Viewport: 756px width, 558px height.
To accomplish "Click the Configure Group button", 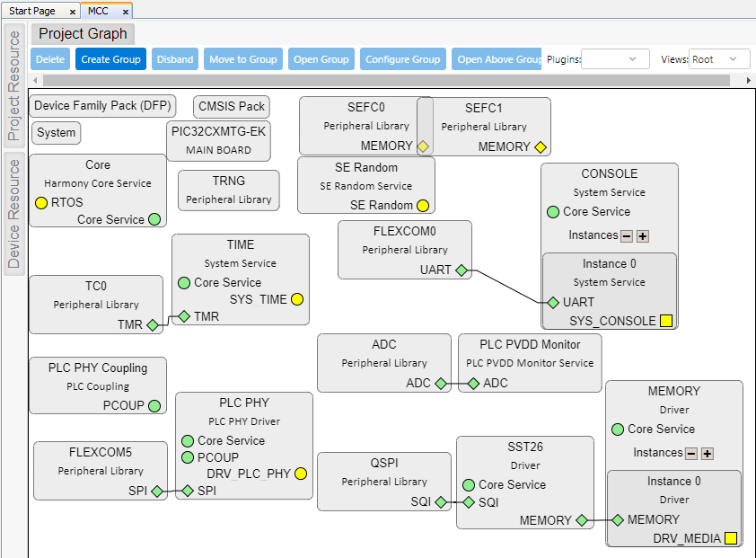I will (x=402, y=59).
